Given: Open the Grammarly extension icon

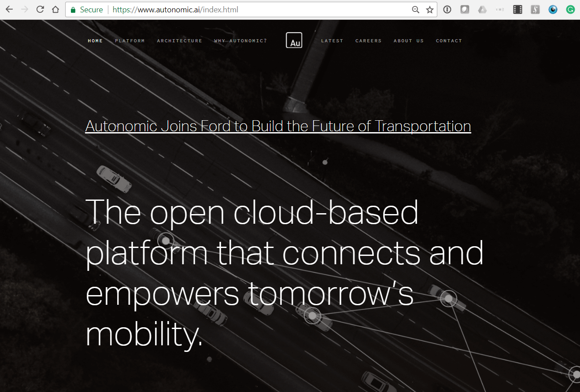Looking at the screenshot, I should (570, 9).
